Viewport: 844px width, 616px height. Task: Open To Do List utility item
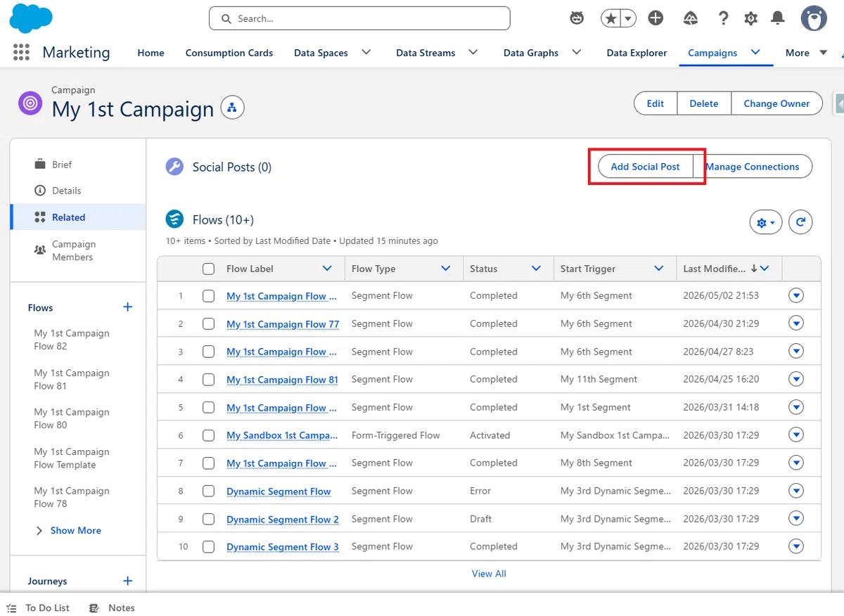point(39,608)
